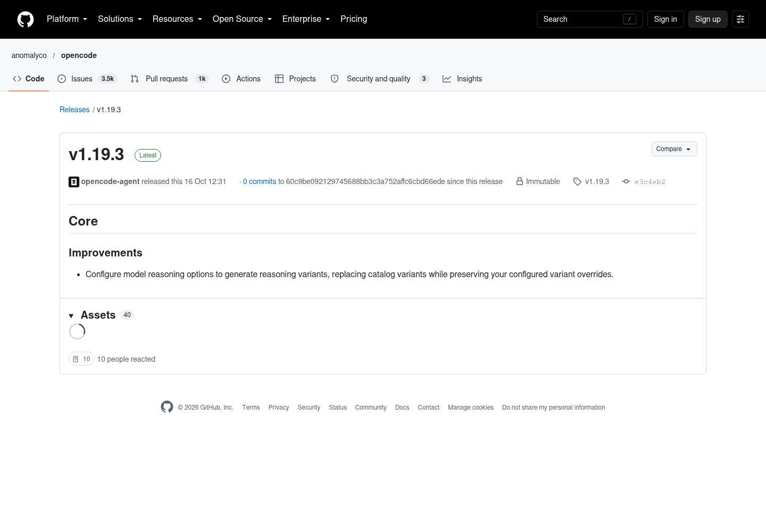Image resolution: width=766 pixels, height=532 pixels.
Task: Open the footer Docs link
Action: click(x=402, y=408)
